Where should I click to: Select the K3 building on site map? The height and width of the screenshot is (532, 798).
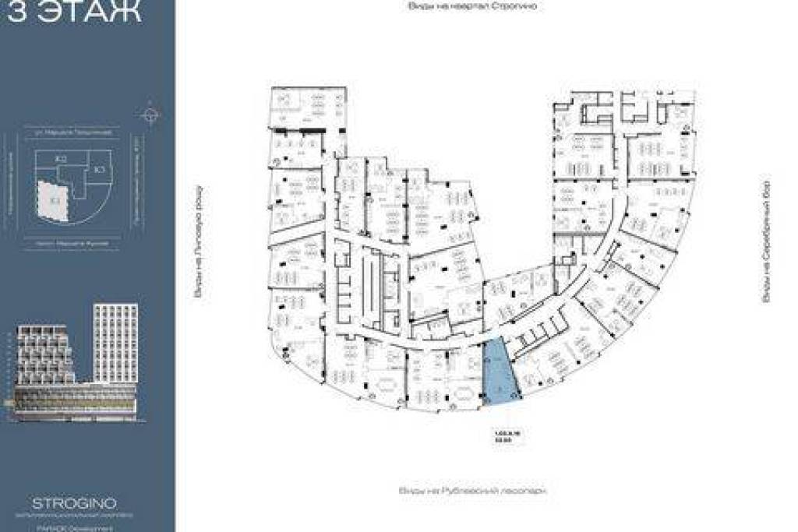100,169
